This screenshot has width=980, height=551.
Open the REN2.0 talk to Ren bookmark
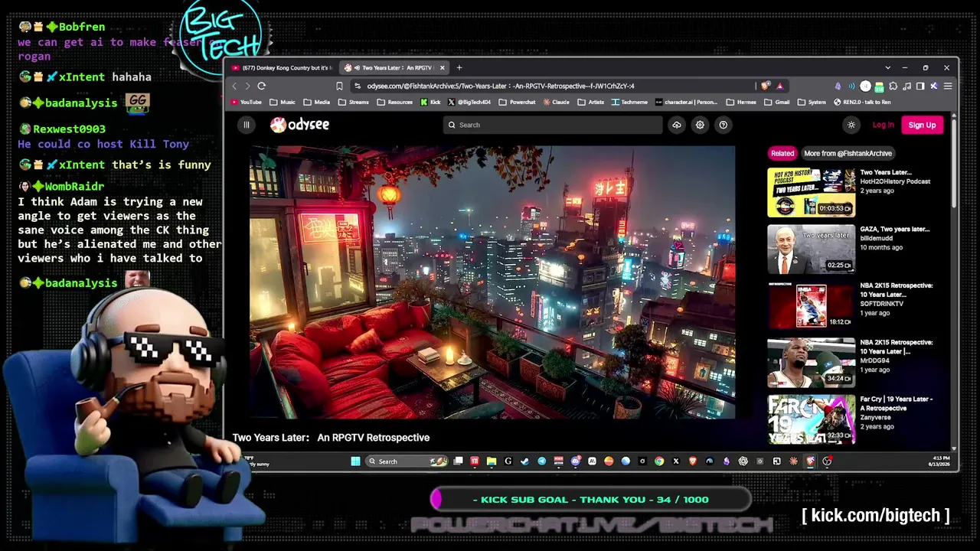pyautogui.click(x=862, y=102)
